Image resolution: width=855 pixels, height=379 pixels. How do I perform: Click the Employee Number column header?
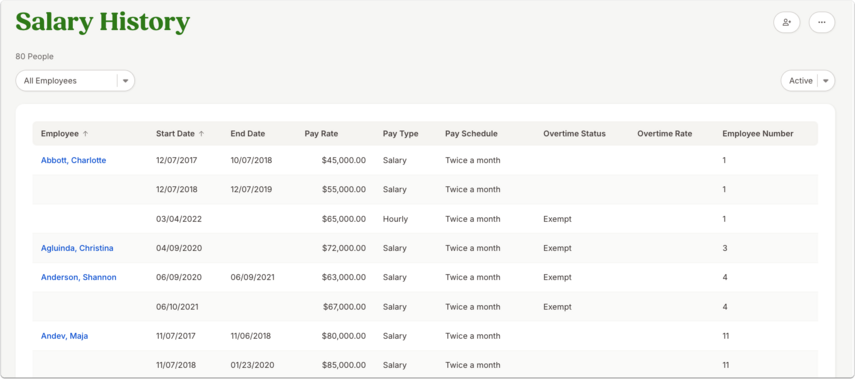pos(758,134)
